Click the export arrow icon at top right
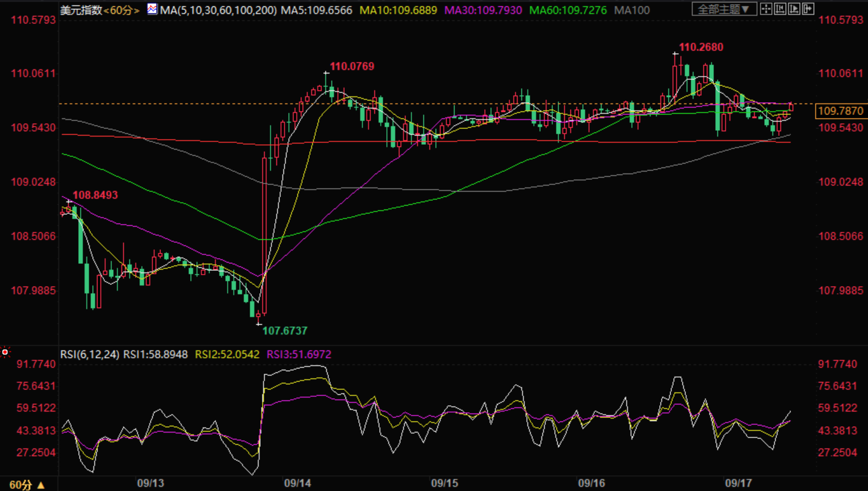The width and height of the screenshot is (868, 491). pyautogui.click(x=808, y=9)
